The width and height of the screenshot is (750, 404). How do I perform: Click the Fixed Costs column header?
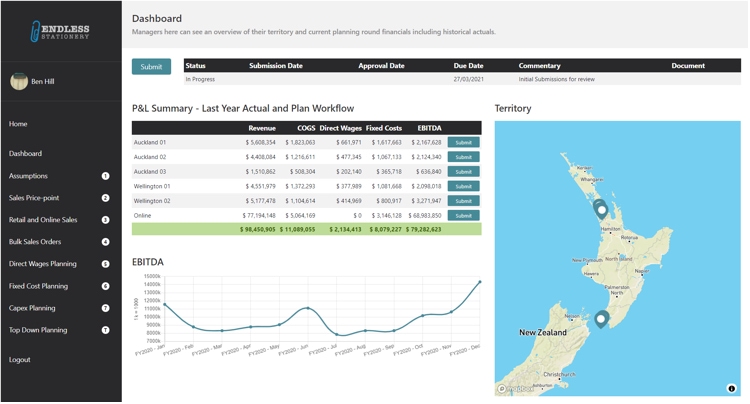pyautogui.click(x=384, y=128)
